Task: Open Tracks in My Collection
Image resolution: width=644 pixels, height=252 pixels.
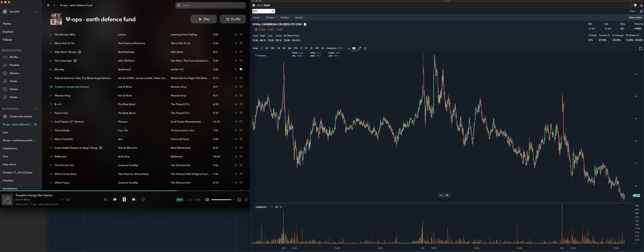Action: coord(13,81)
